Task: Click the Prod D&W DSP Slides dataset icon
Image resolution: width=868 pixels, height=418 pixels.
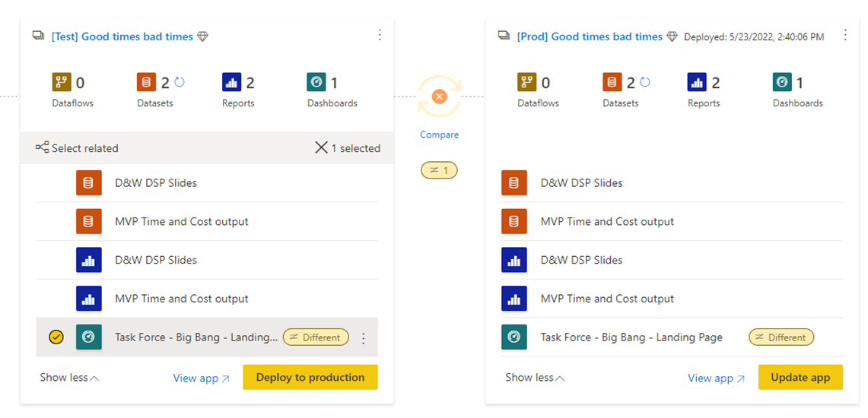Action: tap(514, 182)
